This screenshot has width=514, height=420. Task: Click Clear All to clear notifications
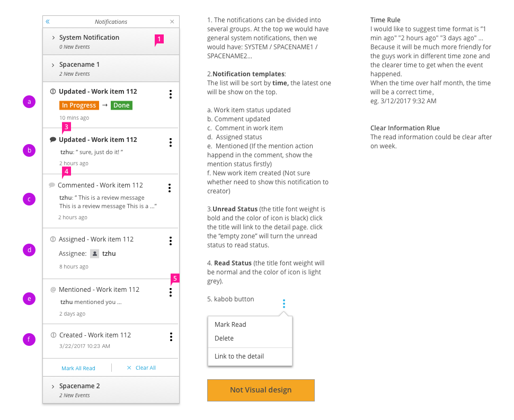[144, 368]
